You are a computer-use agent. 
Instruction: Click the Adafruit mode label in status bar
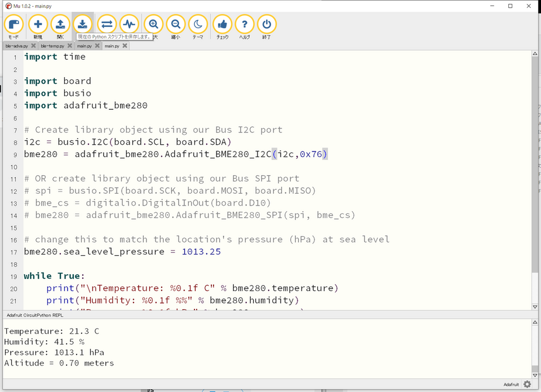click(x=511, y=385)
